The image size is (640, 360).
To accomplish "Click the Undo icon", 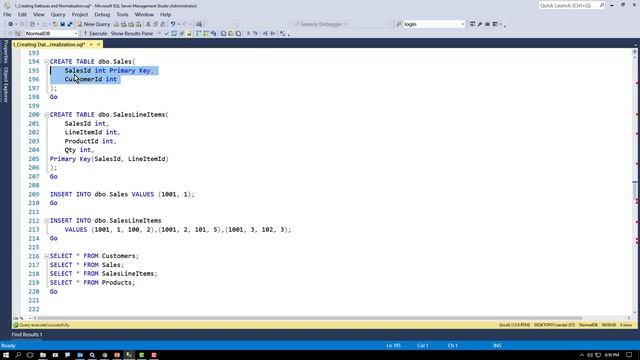I will coord(173,24).
